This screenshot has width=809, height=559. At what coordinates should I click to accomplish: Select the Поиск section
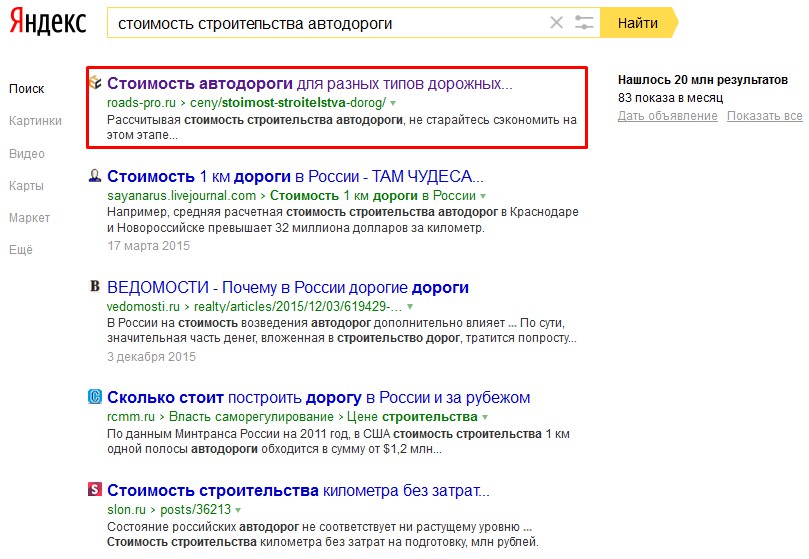(x=27, y=89)
